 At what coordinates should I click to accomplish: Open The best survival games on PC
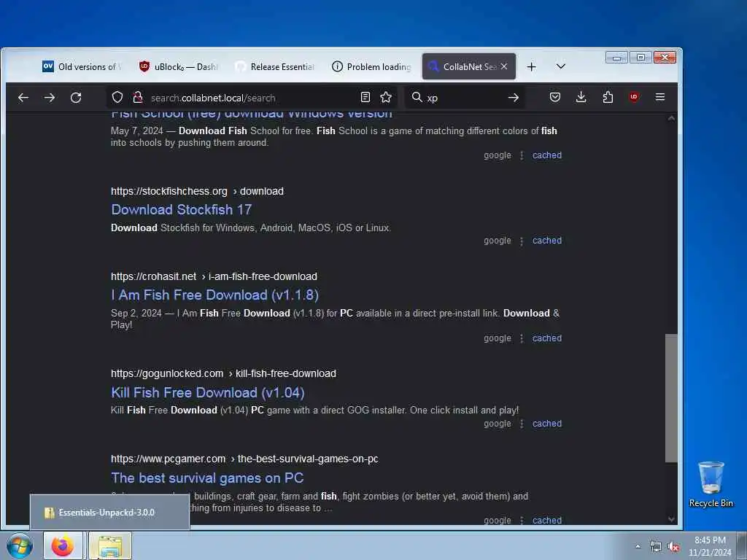[207, 478]
